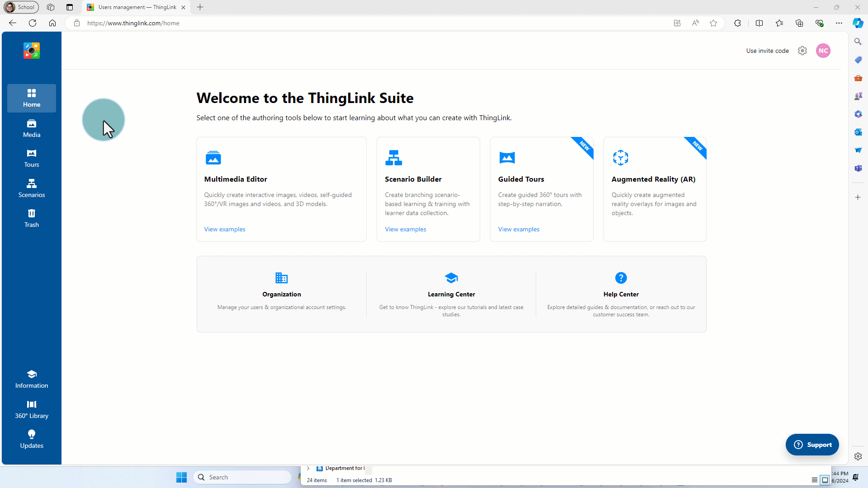The image size is (868, 488).
Task: Open Microsoft Teams in Edge sidebar
Action: [x=858, y=168]
